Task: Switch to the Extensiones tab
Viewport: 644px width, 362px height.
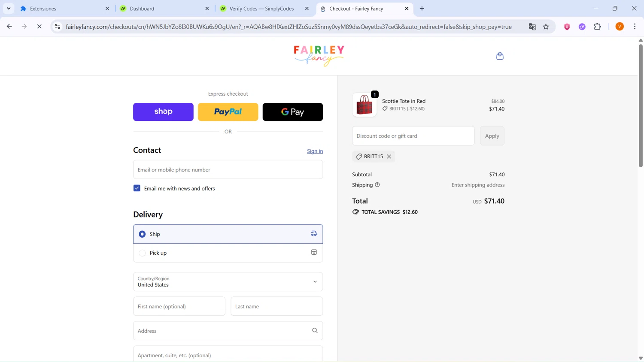Action: 64,9
